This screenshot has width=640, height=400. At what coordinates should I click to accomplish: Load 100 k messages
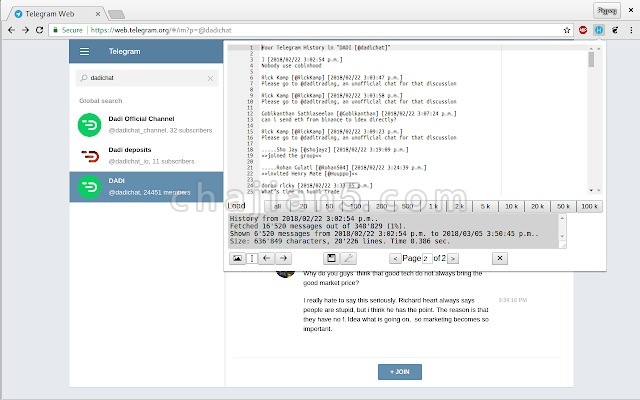coord(589,206)
